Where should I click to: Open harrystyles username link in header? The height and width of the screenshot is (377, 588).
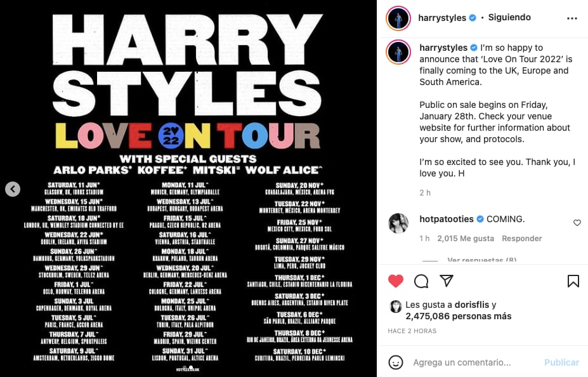point(442,18)
